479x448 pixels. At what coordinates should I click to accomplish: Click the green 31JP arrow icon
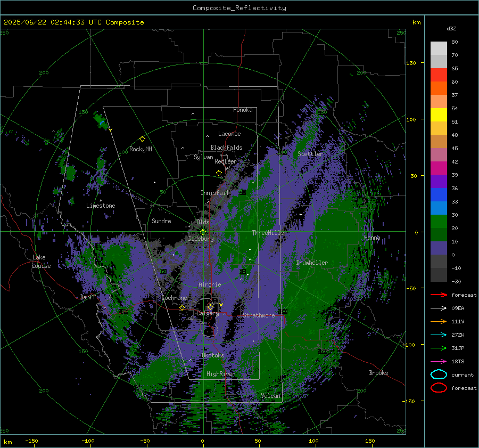click(439, 348)
